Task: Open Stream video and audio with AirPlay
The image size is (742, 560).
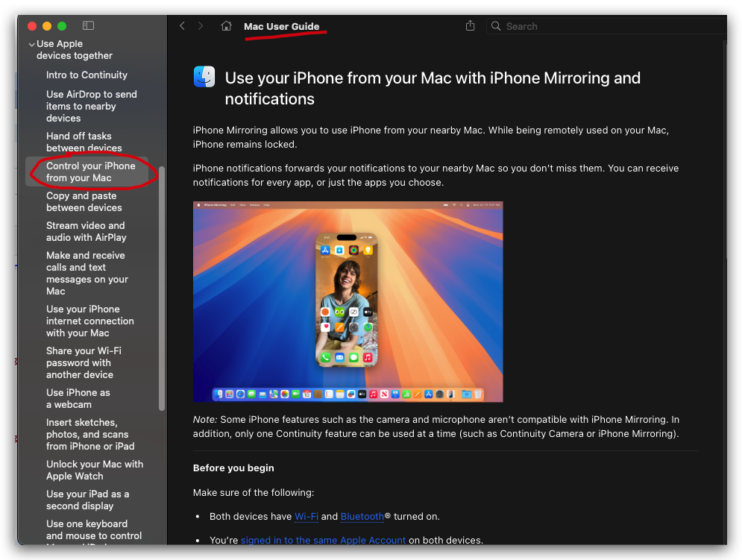Action: 86,231
